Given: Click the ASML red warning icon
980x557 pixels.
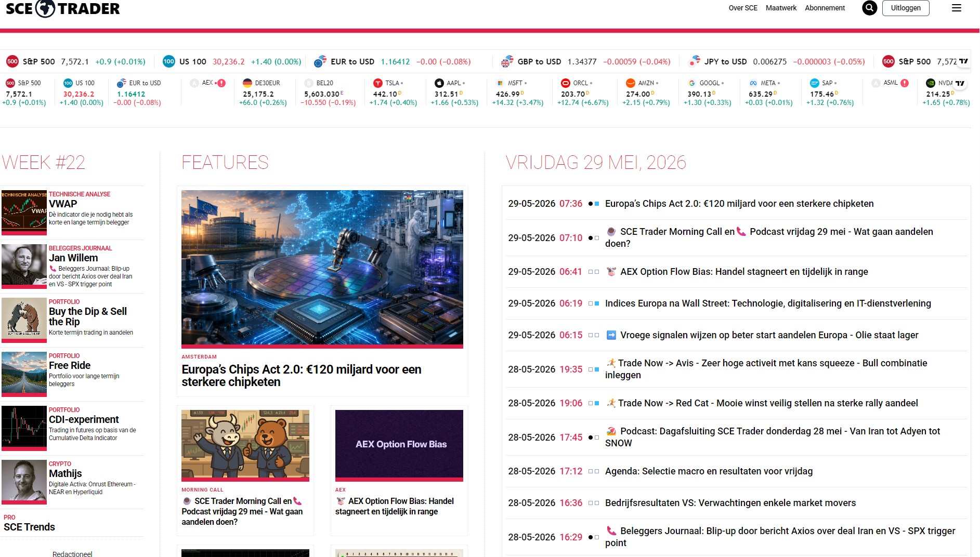Looking at the screenshot, I should [905, 83].
